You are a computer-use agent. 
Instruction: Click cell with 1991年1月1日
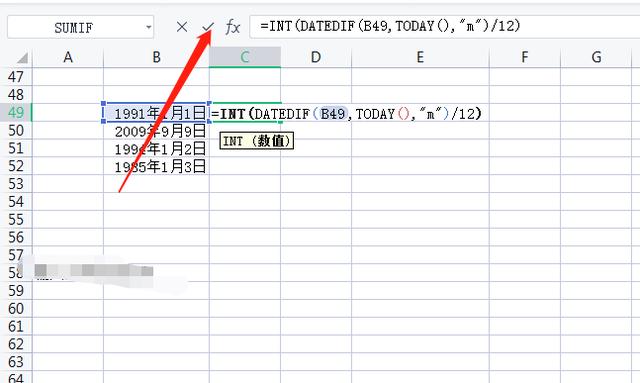coord(156,113)
